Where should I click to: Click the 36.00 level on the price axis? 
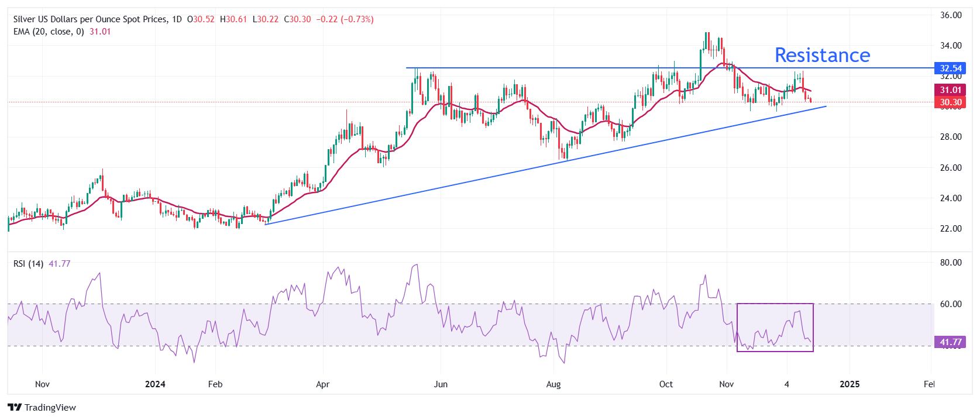(x=950, y=15)
